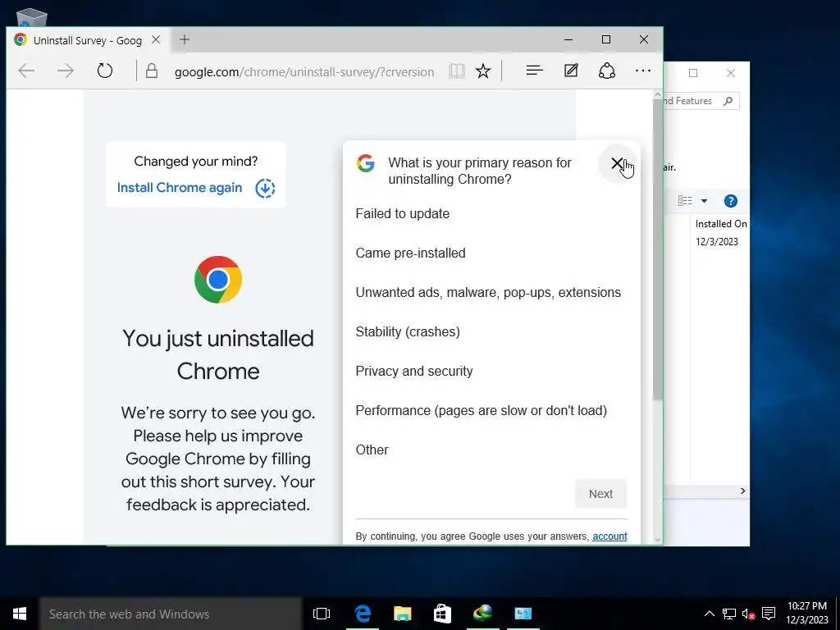Dismiss the survey with the X button
The height and width of the screenshot is (630, 840).
pyautogui.click(x=617, y=163)
